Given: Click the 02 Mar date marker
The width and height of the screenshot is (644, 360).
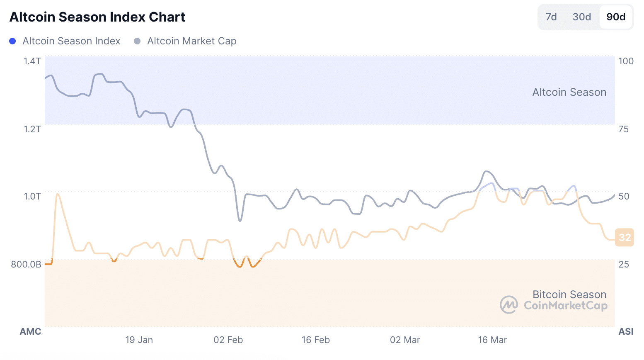Looking at the screenshot, I should coord(405,340).
